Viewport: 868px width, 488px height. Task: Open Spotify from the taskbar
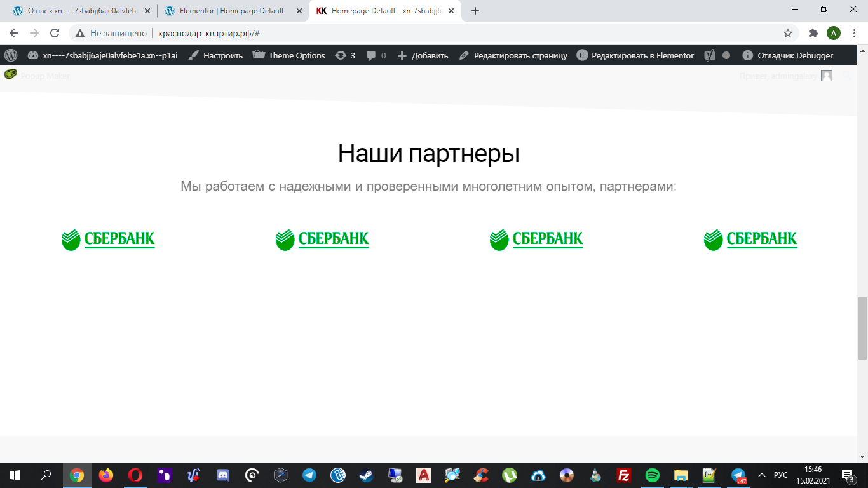(652, 475)
